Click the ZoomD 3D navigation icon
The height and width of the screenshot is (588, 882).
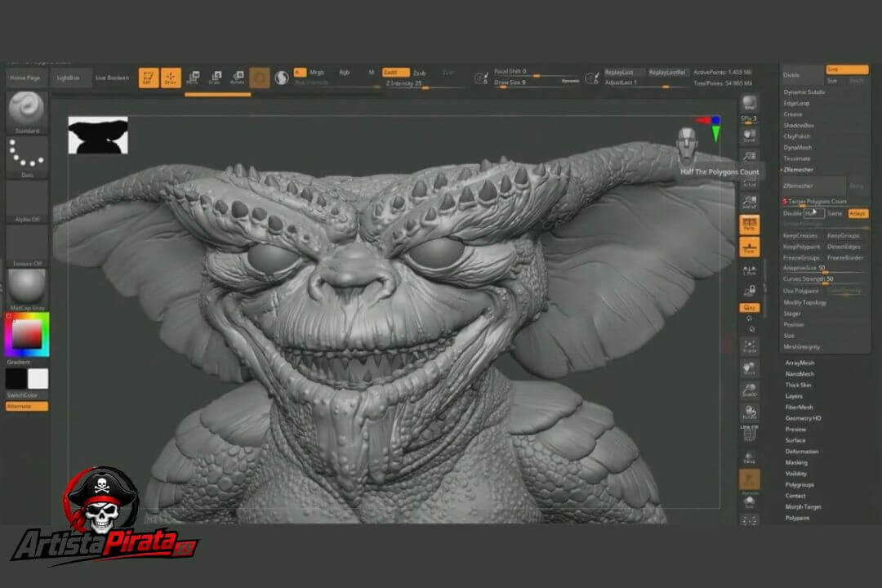pos(749,390)
